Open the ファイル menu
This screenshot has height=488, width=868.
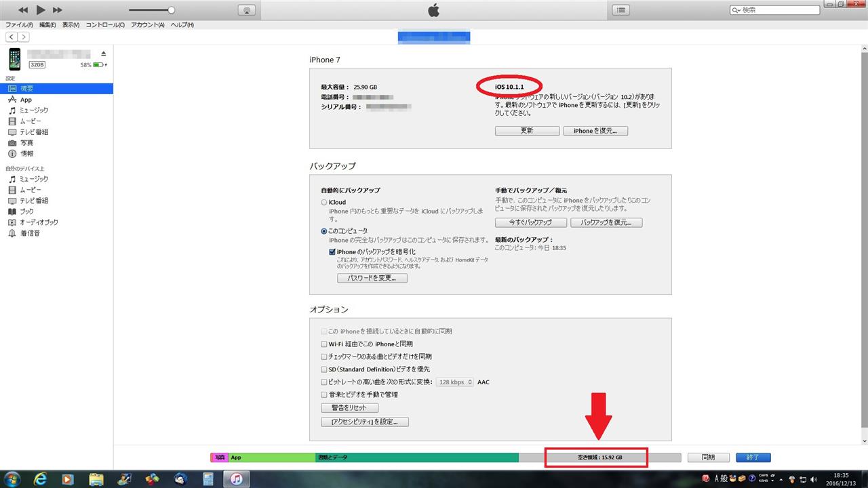19,25
